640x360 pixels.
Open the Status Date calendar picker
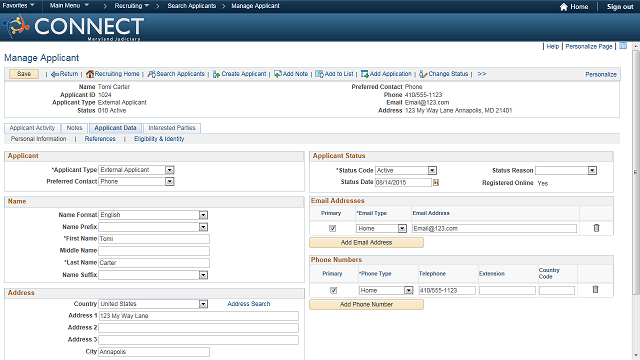[436, 182]
